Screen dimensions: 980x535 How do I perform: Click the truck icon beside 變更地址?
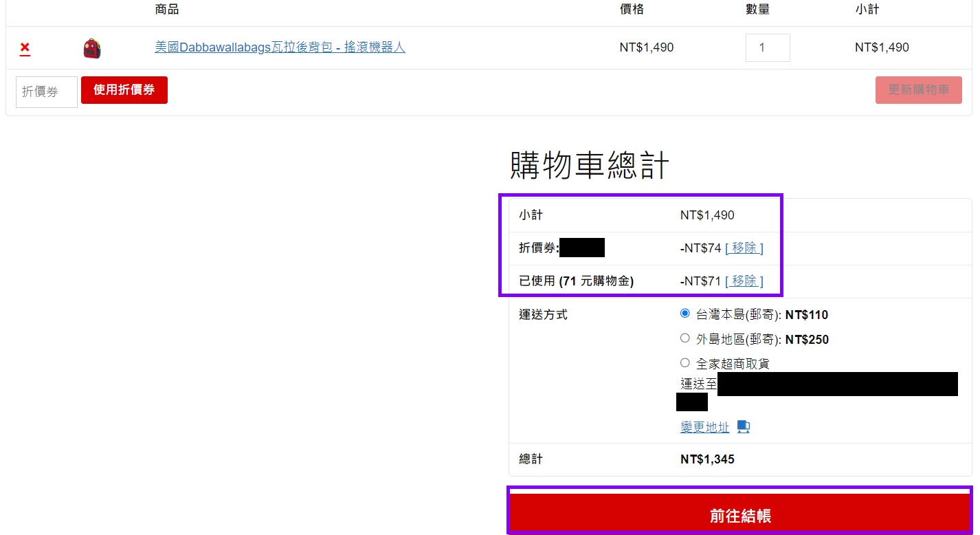(743, 427)
